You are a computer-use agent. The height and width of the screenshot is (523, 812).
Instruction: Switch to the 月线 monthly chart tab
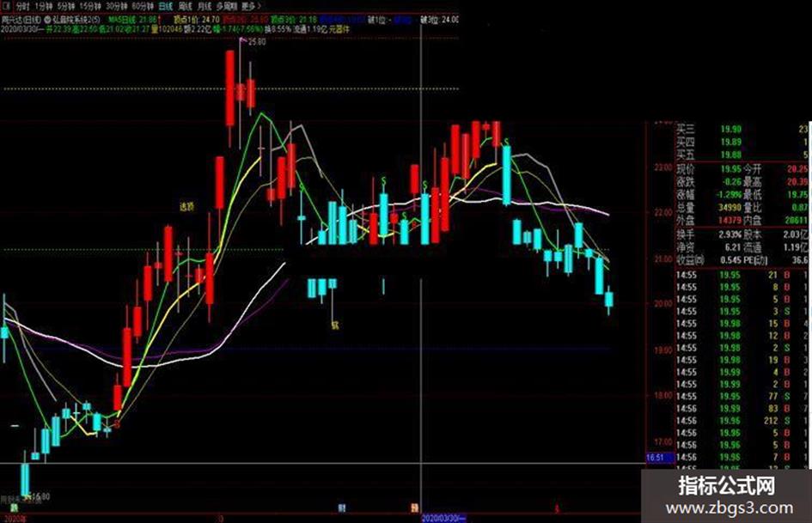point(205,6)
